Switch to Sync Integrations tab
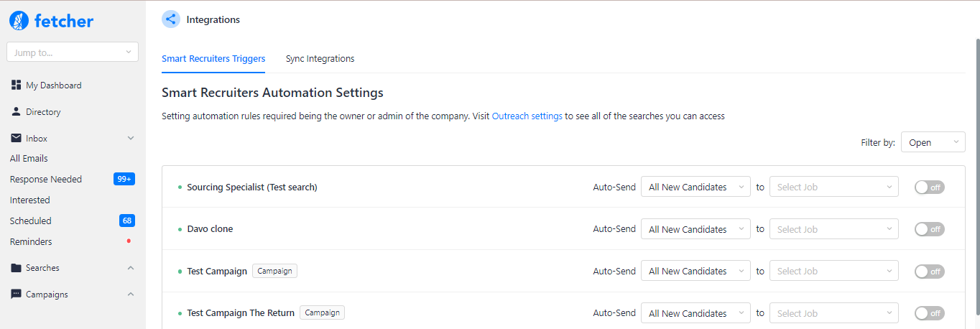The image size is (980, 329). pos(320,59)
